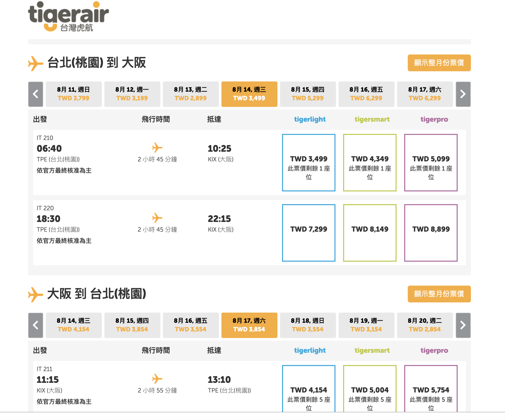Click 台北(桃園) 到 大阪 heading text

97,63
